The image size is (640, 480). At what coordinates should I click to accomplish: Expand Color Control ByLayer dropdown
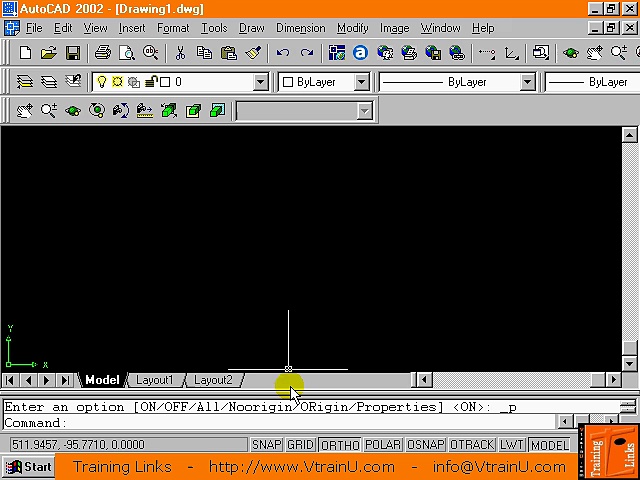tap(361, 82)
